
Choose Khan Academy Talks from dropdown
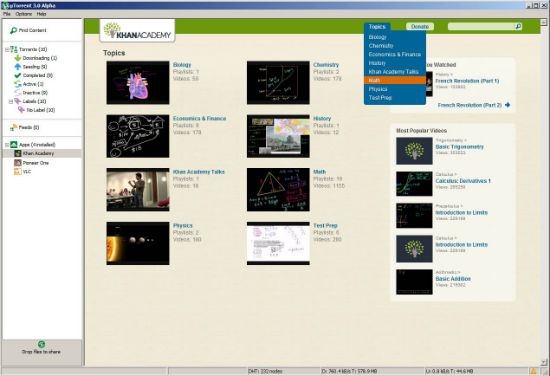[x=394, y=72]
